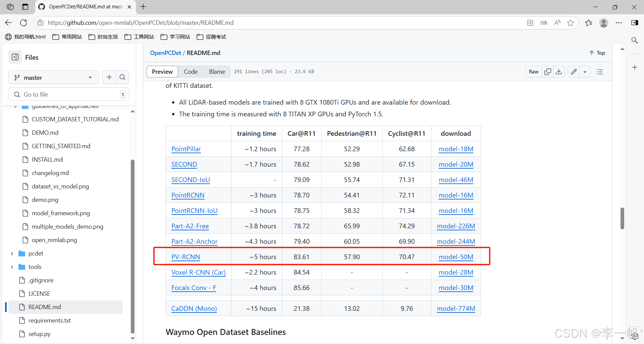Open Read aloud icon

[557, 23]
